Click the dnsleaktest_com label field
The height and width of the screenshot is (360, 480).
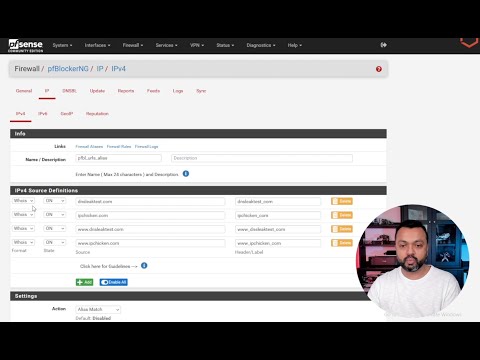pyautogui.click(x=278, y=201)
